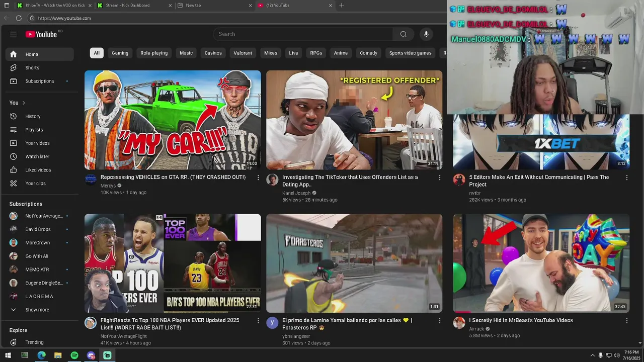Open MoreCrown subscription channel
This screenshot has width=644, height=362.
point(40,243)
